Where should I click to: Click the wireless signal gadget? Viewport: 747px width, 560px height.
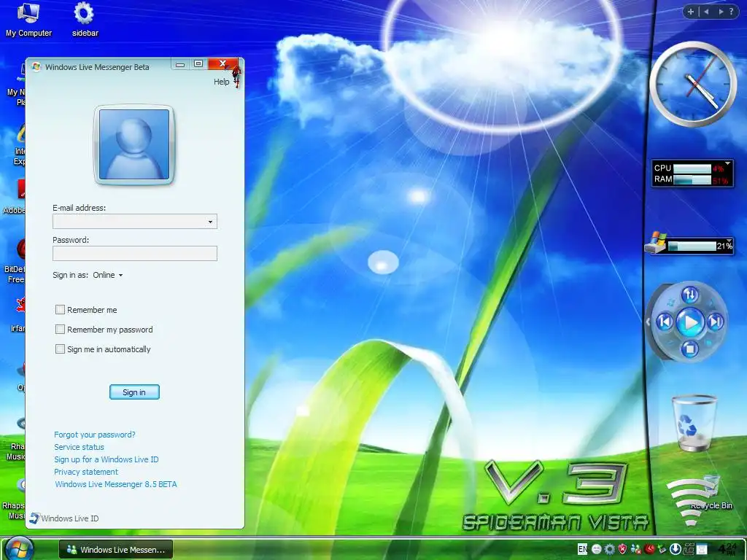pos(692,502)
